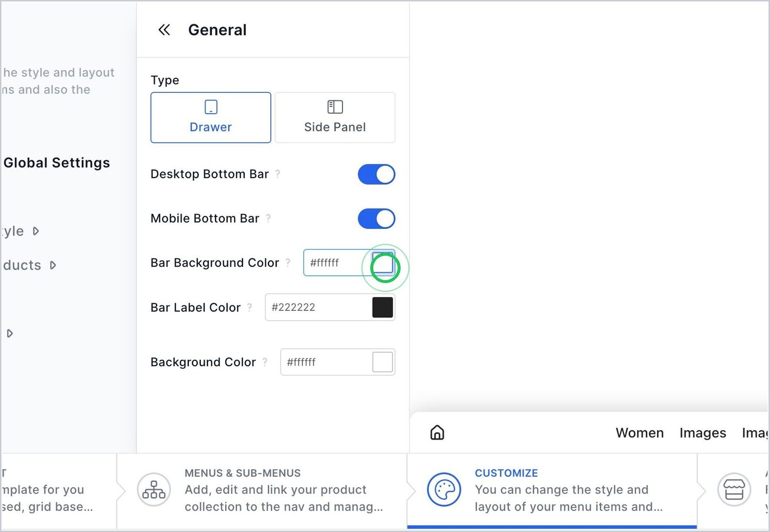770x532 pixels.
Task: Open help tooltip for Mobile Bottom Bar
Action: pos(268,218)
